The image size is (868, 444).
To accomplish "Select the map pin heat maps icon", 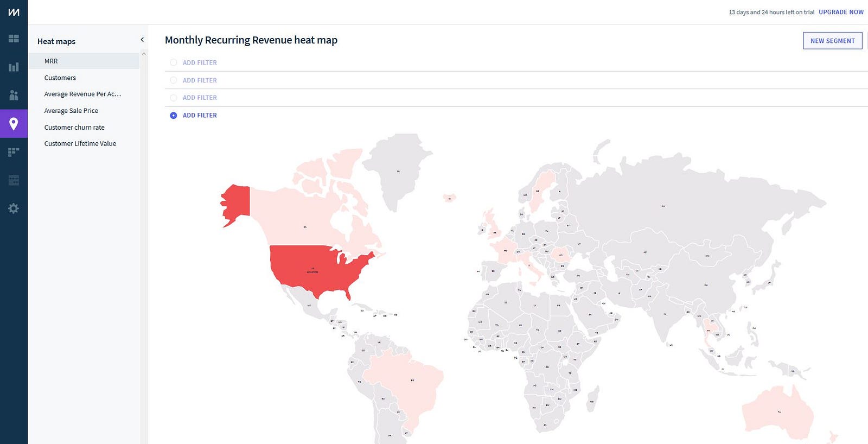I will 14,124.
